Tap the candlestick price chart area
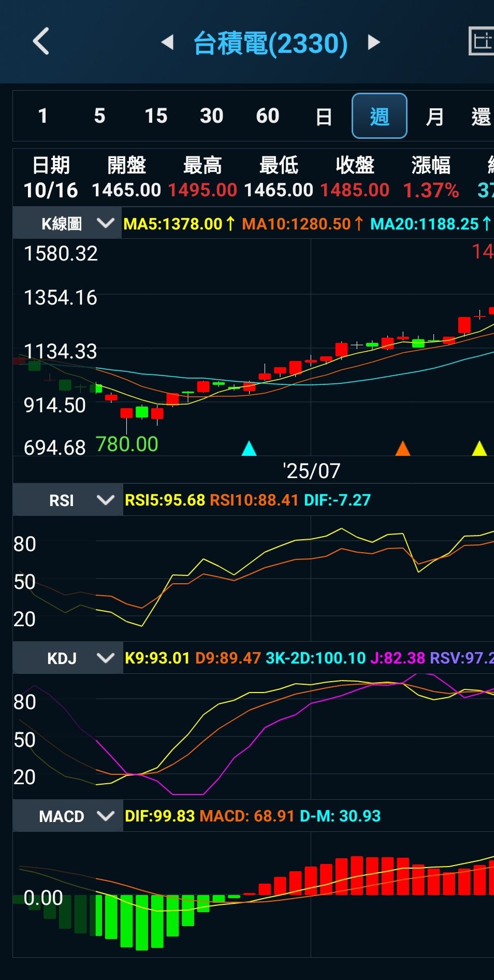494x980 pixels. tap(253, 347)
